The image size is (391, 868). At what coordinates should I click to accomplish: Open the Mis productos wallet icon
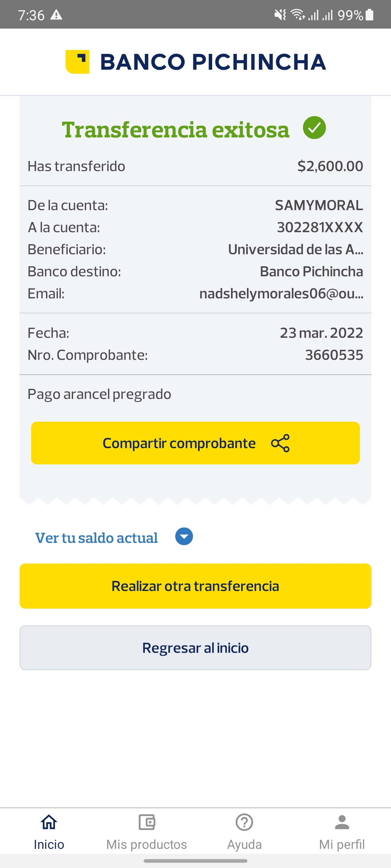pyautogui.click(x=147, y=822)
